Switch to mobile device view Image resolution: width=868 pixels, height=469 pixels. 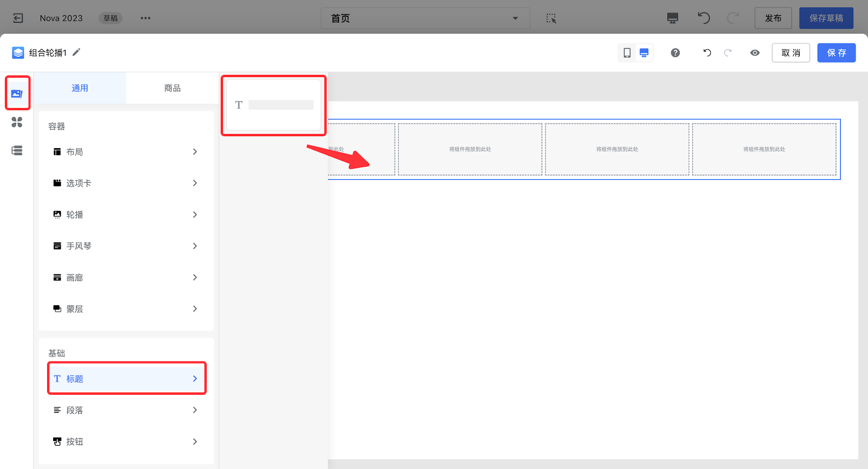(627, 53)
